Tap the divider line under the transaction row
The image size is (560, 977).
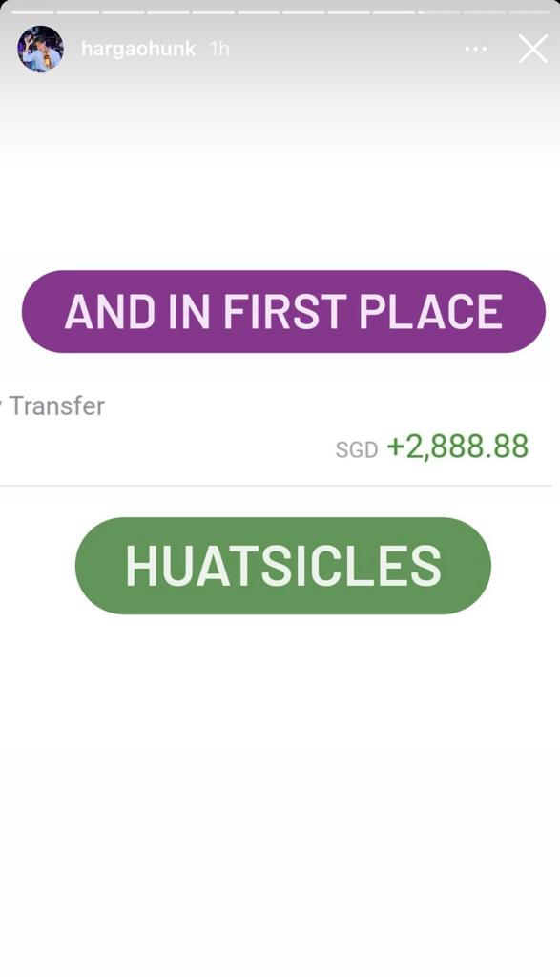coord(276,486)
